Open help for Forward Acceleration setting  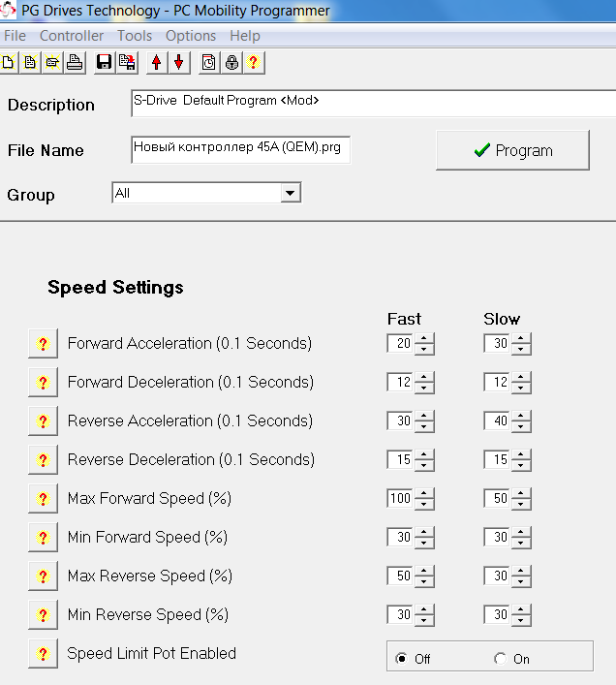43,344
